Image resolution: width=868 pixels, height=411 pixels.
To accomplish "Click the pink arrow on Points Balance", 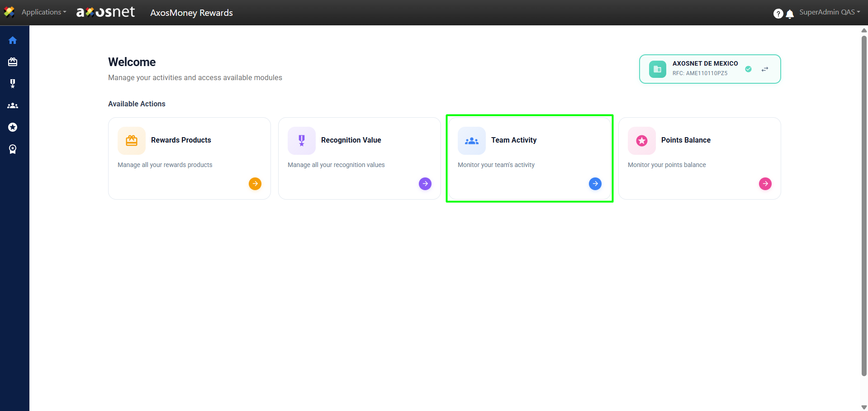I will click(765, 184).
